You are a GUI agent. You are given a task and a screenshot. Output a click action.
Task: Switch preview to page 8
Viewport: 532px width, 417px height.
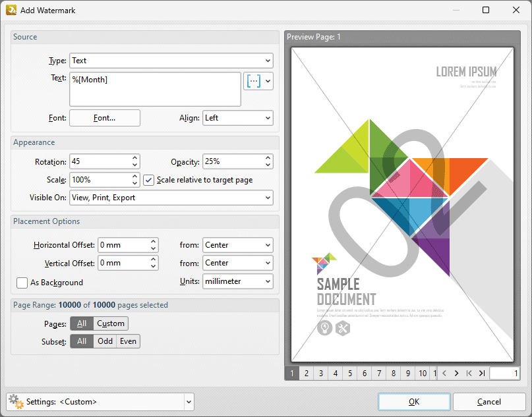(394, 374)
